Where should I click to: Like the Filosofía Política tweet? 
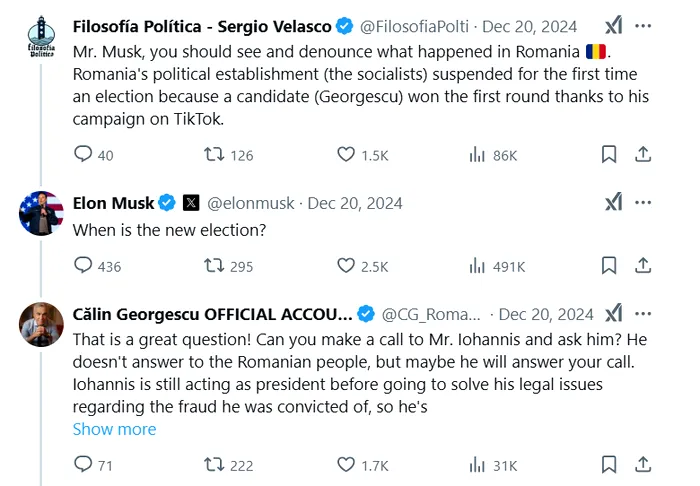[346, 154]
